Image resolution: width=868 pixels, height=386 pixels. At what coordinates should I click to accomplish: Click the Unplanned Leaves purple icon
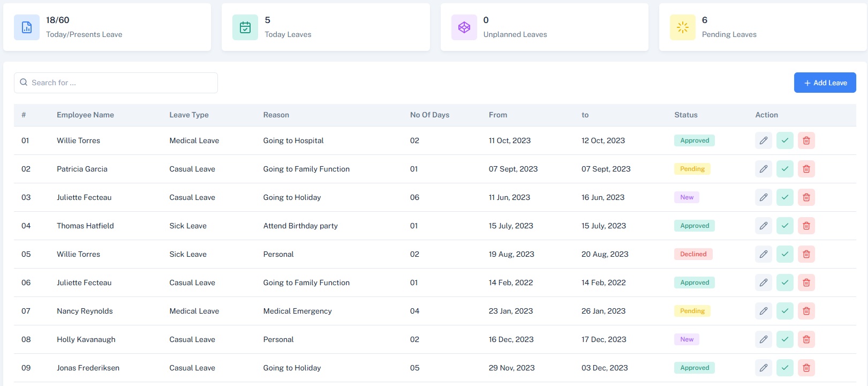point(464,27)
